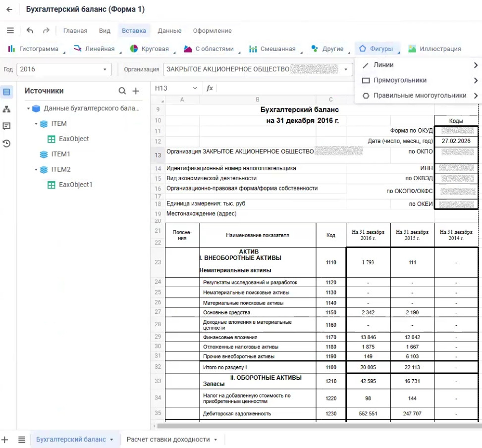Open the comments sidebar icon

point(6,126)
